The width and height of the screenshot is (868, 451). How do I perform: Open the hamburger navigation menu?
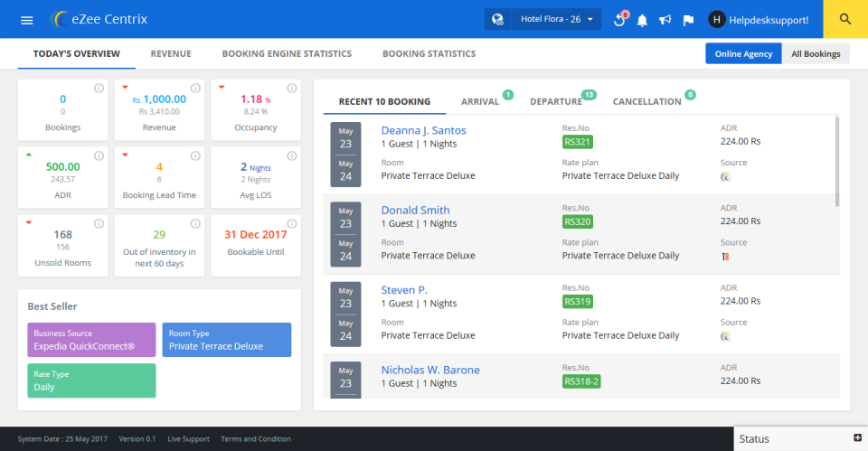tap(26, 19)
